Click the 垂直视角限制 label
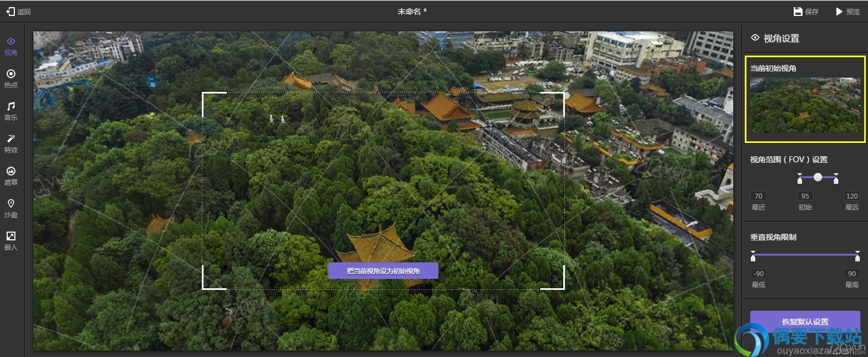 click(x=773, y=237)
